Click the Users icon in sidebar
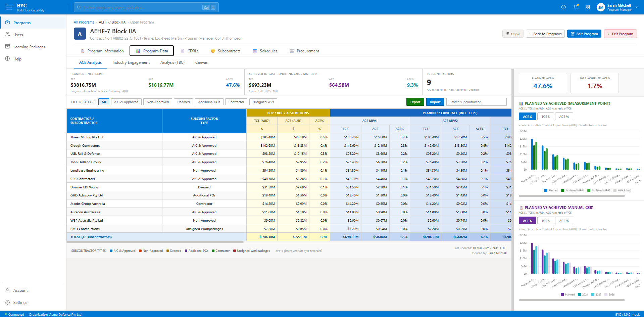The image size is (644, 317). click(x=7, y=35)
